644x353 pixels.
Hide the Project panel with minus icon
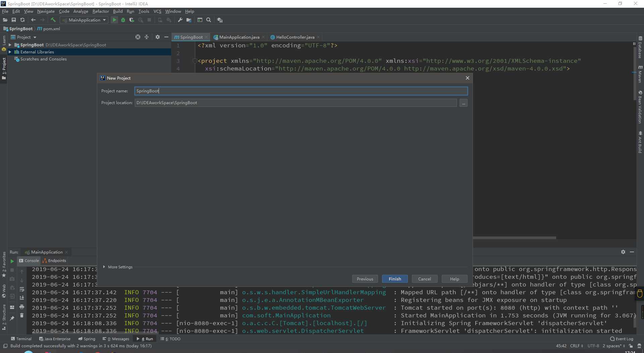click(166, 37)
